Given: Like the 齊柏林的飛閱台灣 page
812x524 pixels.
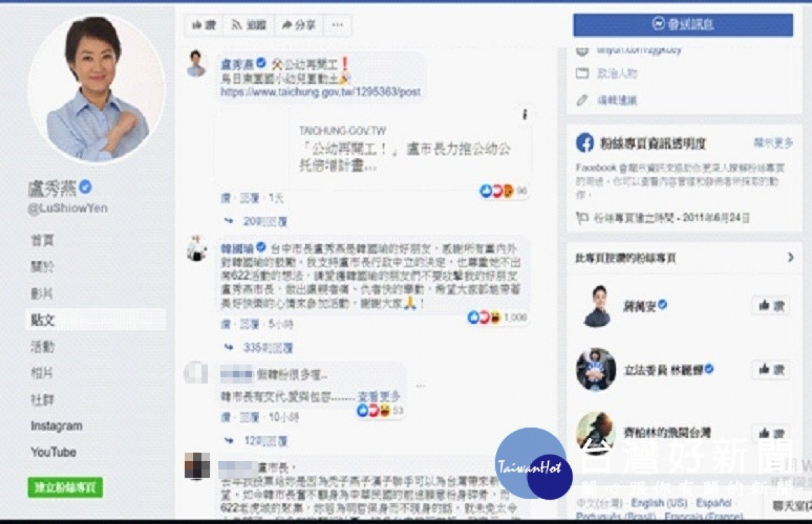Looking at the screenshot, I should click(771, 433).
